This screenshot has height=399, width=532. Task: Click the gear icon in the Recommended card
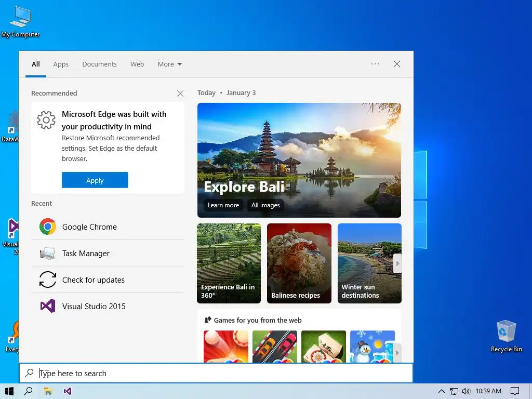46,120
